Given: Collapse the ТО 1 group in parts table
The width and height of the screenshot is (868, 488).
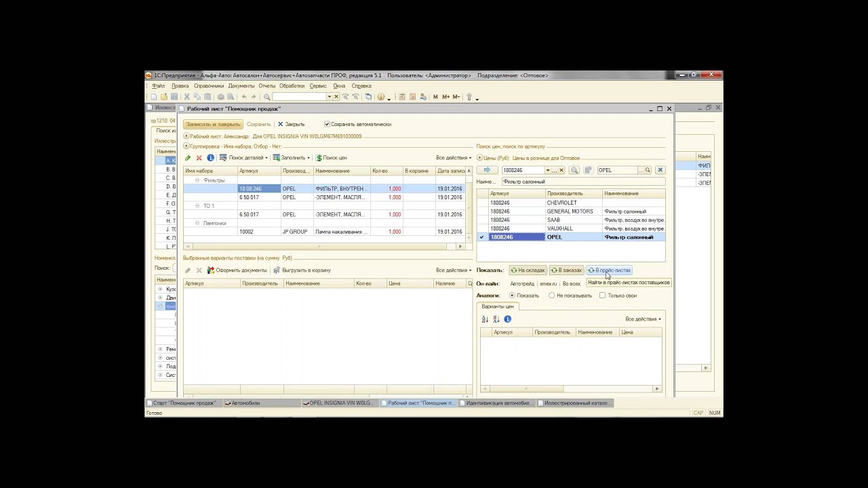Looking at the screenshot, I should (x=197, y=206).
